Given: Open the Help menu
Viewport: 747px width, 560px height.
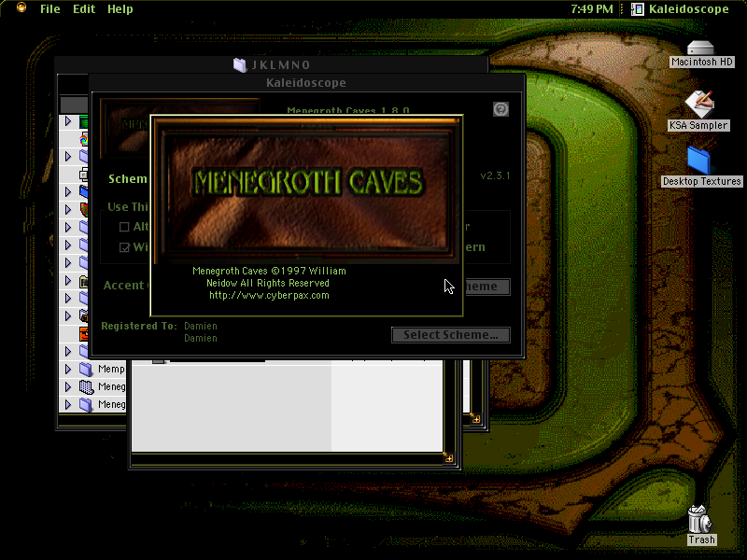Looking at the screenshot, I should pos(120,9).
